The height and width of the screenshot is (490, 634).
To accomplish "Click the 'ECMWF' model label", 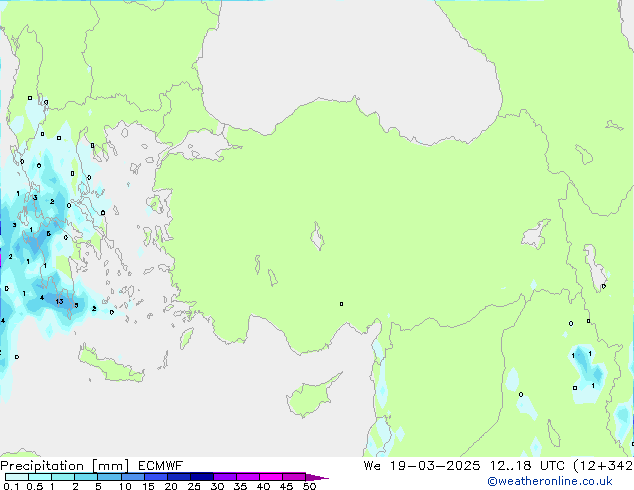I will (x=161, y=466).
